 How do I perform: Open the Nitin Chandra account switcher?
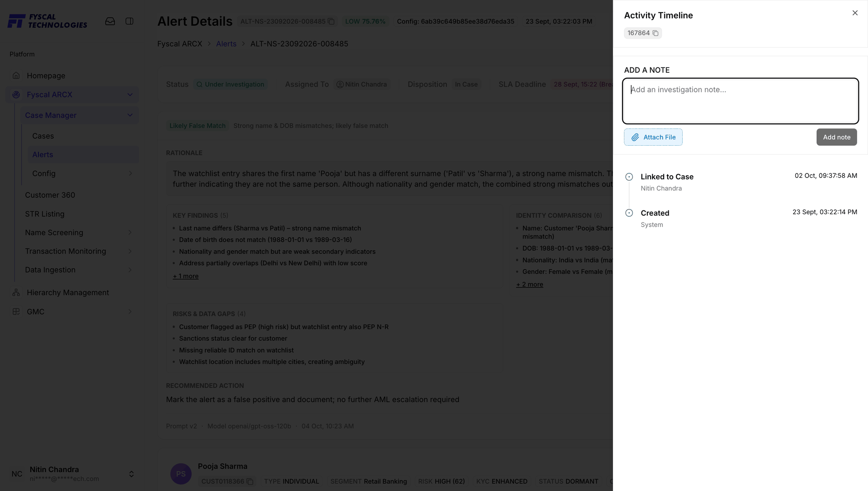click(x=131, y=474)
